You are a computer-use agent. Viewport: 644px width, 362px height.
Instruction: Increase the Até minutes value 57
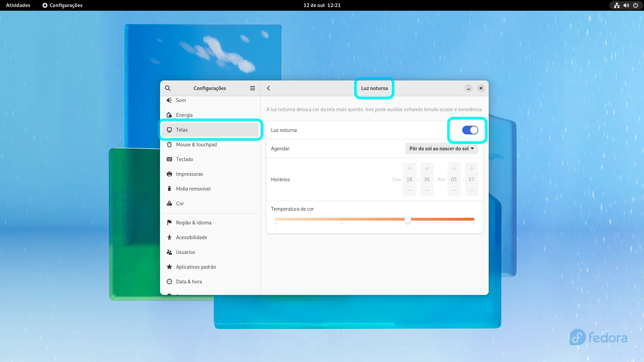[471, 168]
